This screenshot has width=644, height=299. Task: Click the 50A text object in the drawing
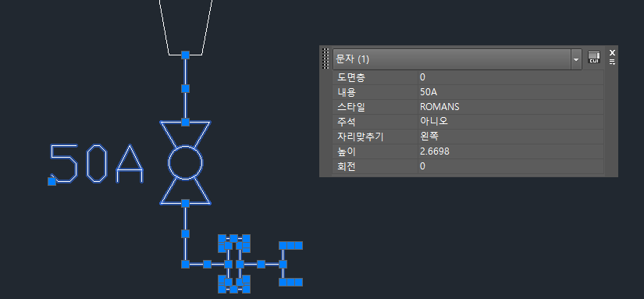click(97, 163)
